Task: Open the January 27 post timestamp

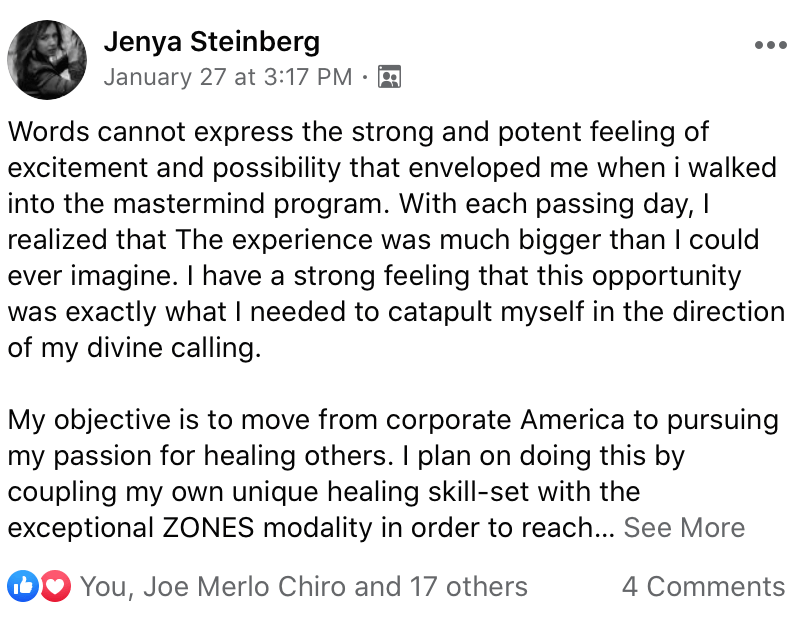Action: pyautogui.click(x=227, y=77)
